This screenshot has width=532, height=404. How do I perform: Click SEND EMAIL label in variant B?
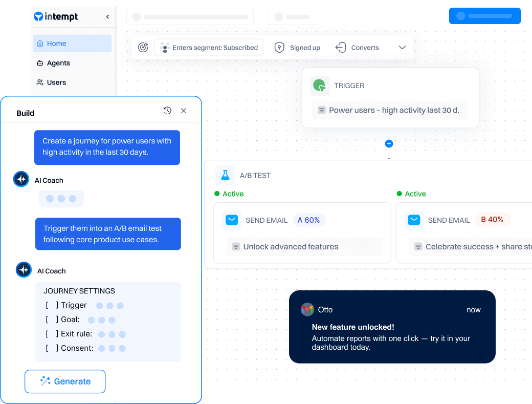click(449, 220)
